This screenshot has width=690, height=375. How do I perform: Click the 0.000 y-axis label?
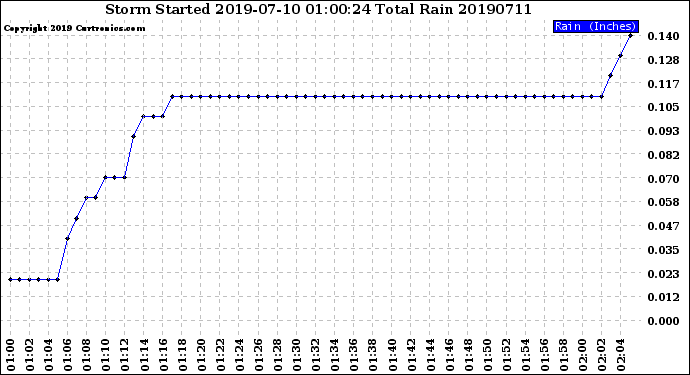(663, 321)
